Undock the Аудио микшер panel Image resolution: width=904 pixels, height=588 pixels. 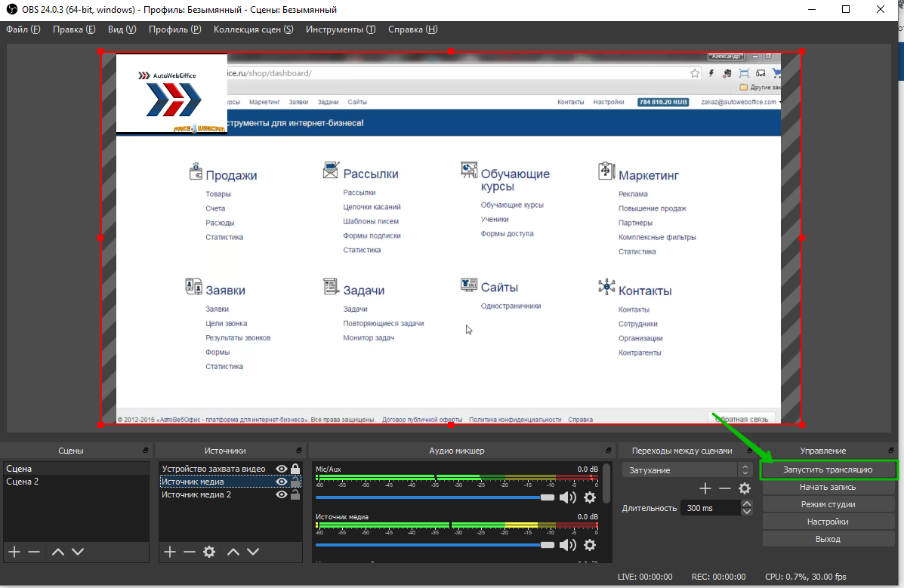click(x=606, y=451)
